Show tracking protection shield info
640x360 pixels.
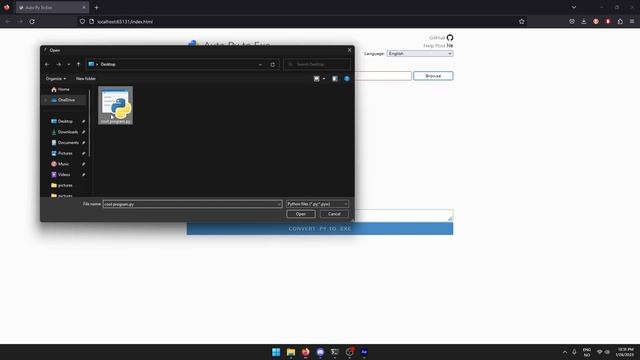coord(82,22)
